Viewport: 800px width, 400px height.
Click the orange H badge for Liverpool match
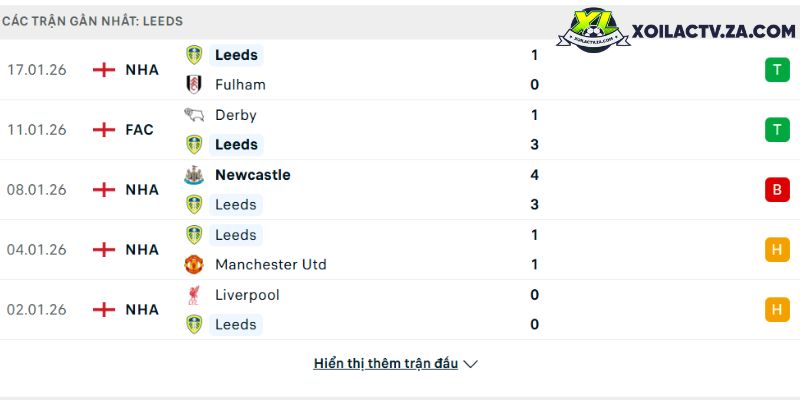777,310
